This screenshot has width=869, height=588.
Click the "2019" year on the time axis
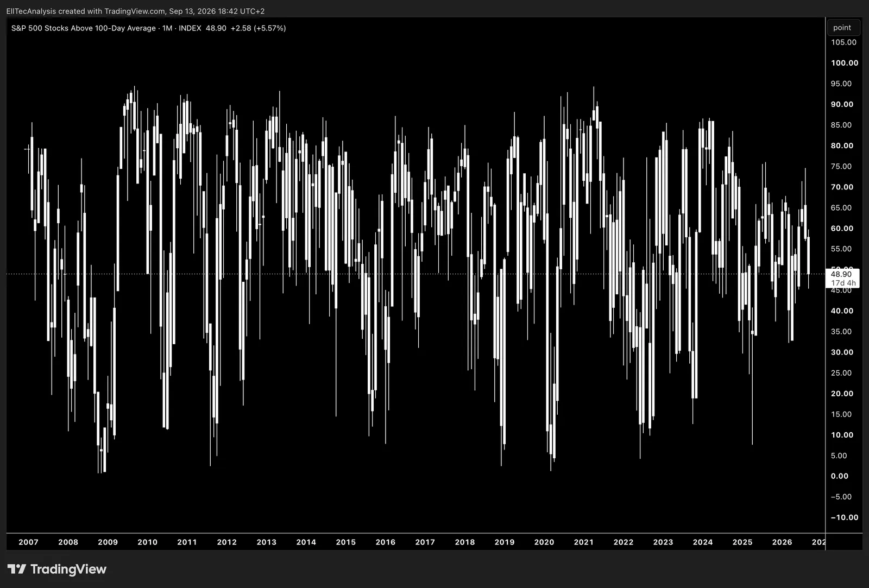pos(504,542)
